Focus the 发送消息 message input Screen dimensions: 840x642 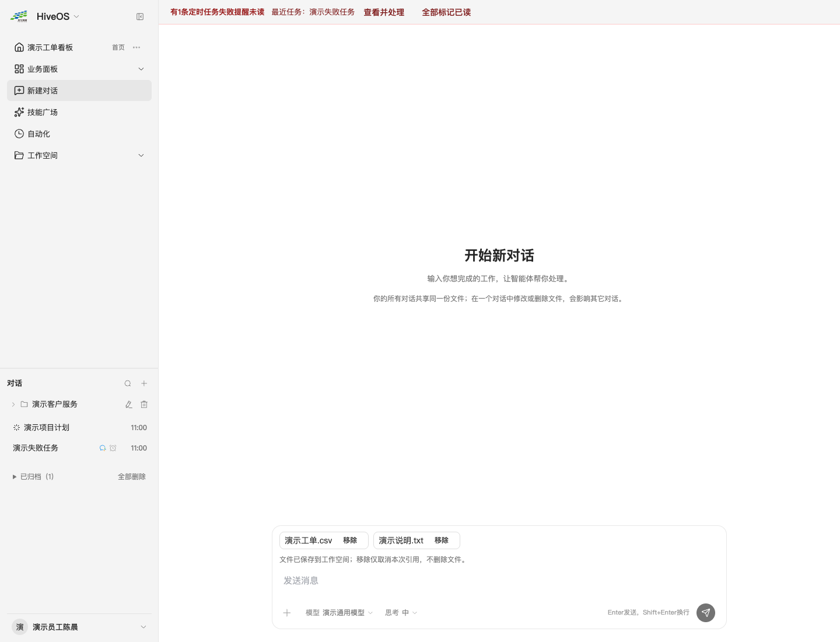(499, 581)
